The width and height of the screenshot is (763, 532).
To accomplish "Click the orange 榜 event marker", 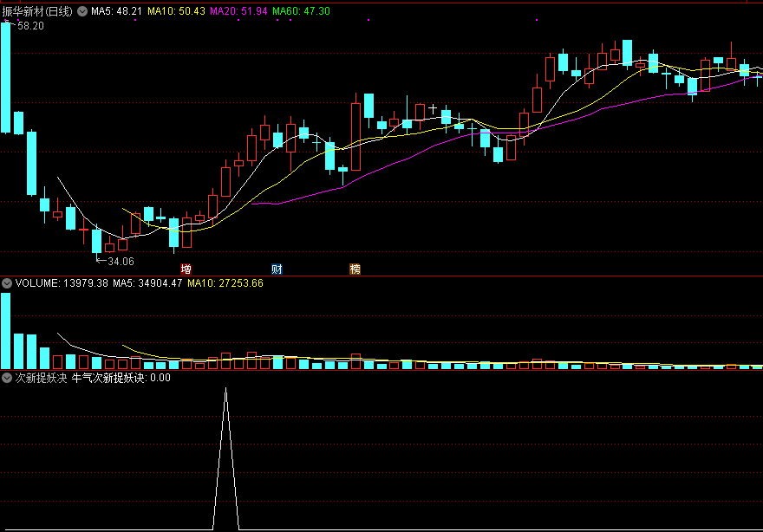I will [x=355, y=269].
